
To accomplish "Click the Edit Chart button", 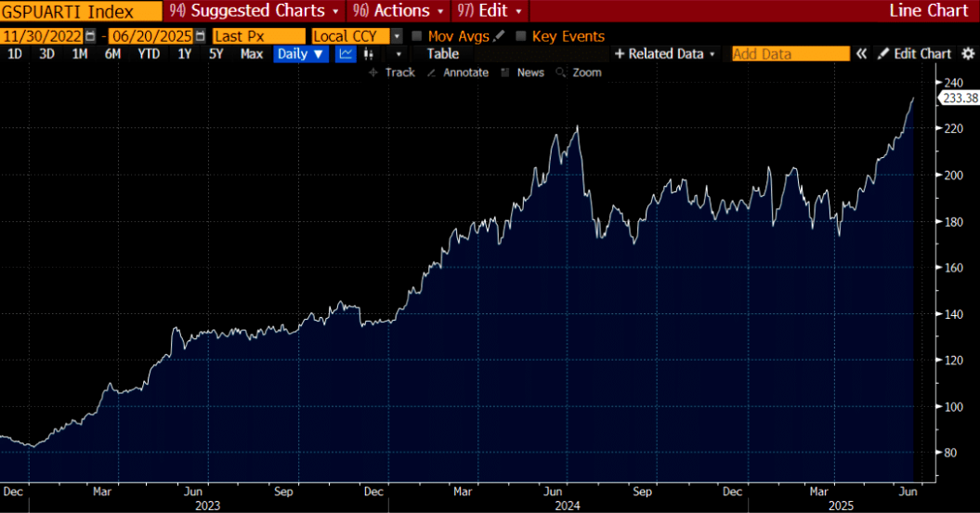I will (915, 54).
